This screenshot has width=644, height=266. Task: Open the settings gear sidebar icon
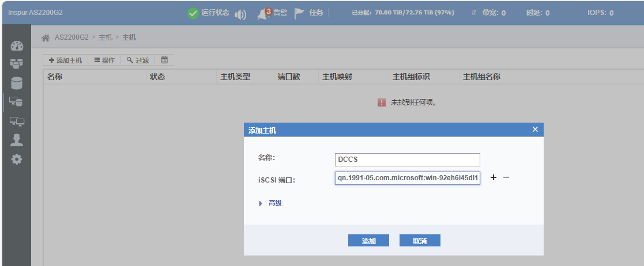pos(17,159)
